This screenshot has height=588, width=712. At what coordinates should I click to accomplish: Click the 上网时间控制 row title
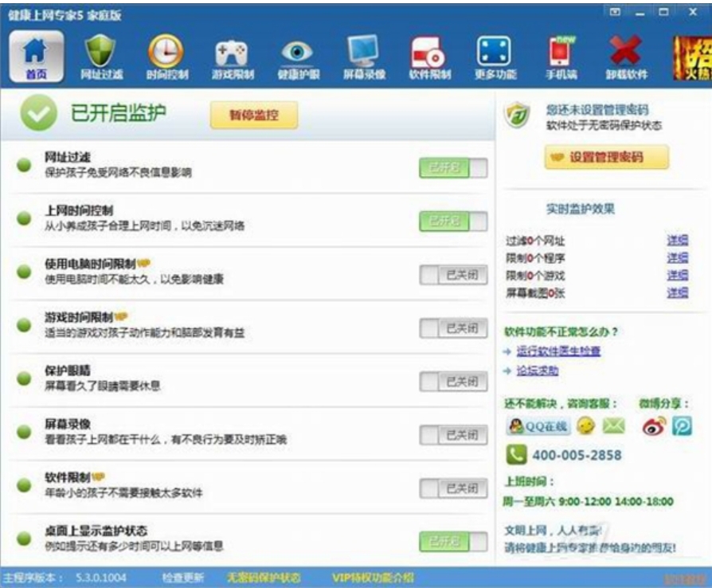point(79,210)
